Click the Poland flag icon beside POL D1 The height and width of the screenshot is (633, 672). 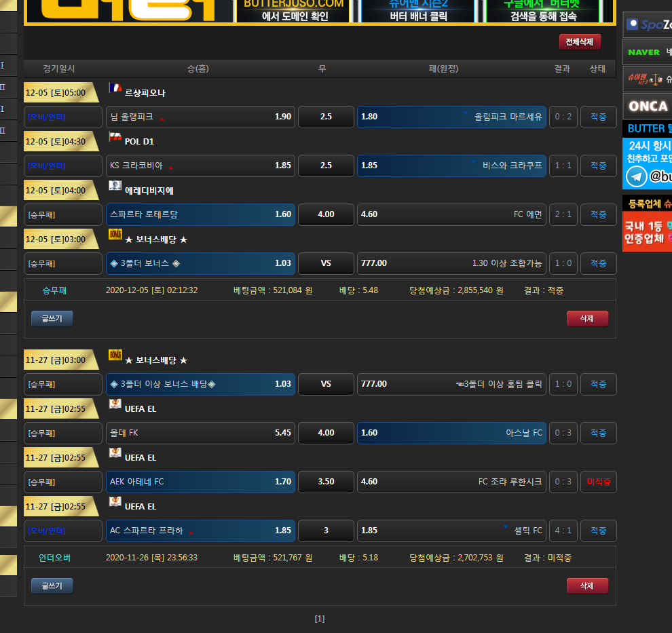point(115,138)
